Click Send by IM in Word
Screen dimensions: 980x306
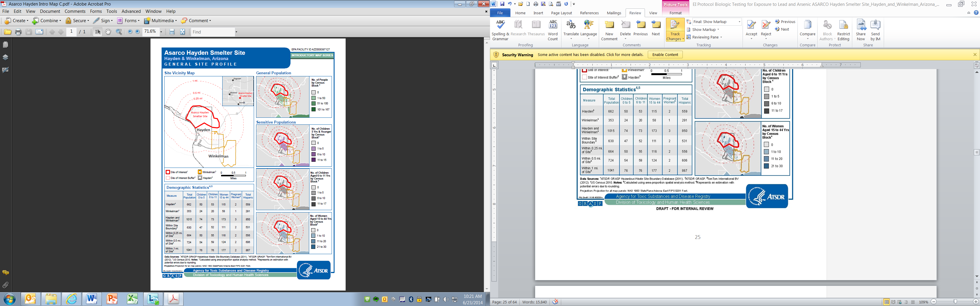pos(875,30)
